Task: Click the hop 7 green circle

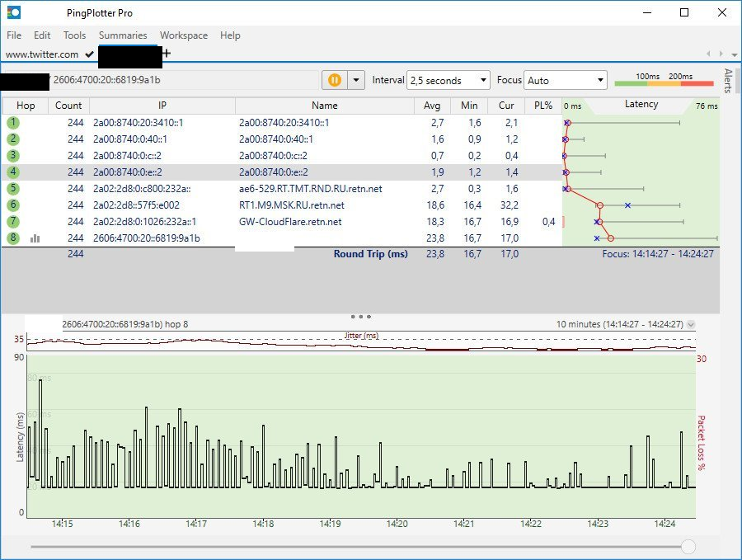Action: coord(13,222)
